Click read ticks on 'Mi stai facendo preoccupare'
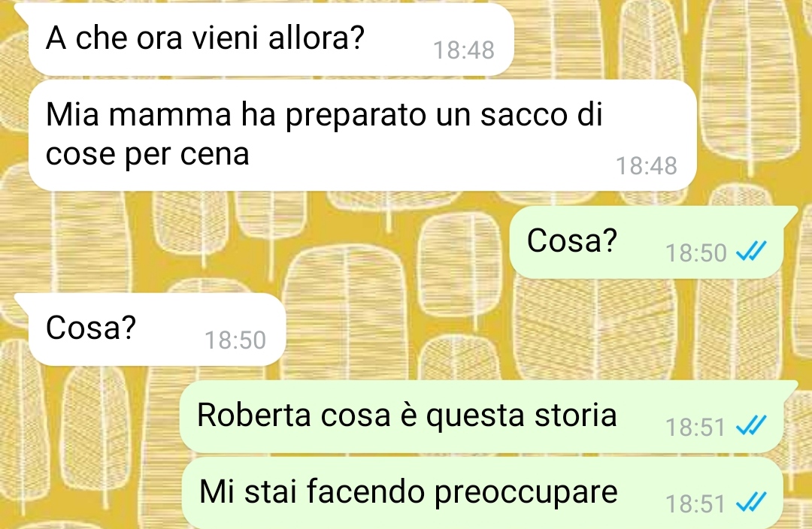 tap(751, 502)
